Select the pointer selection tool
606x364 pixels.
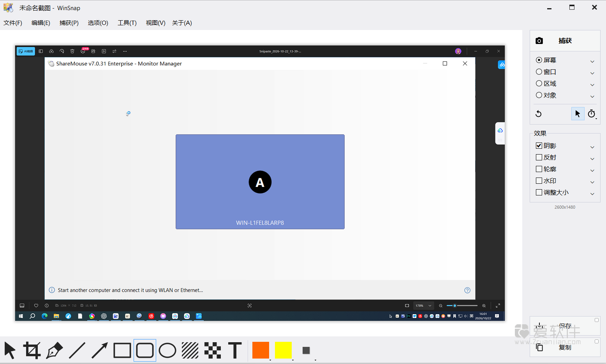10,350
